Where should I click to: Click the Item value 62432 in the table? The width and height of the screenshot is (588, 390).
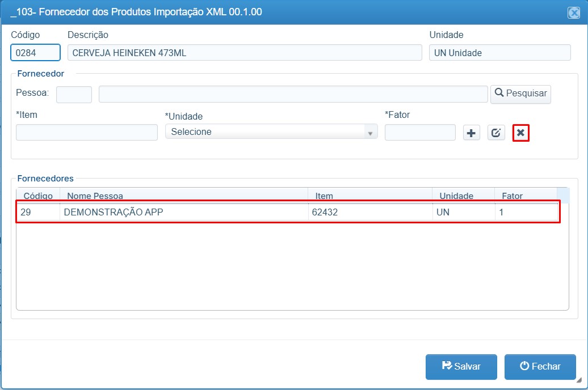pyautogui.click(x=370, y=212)
